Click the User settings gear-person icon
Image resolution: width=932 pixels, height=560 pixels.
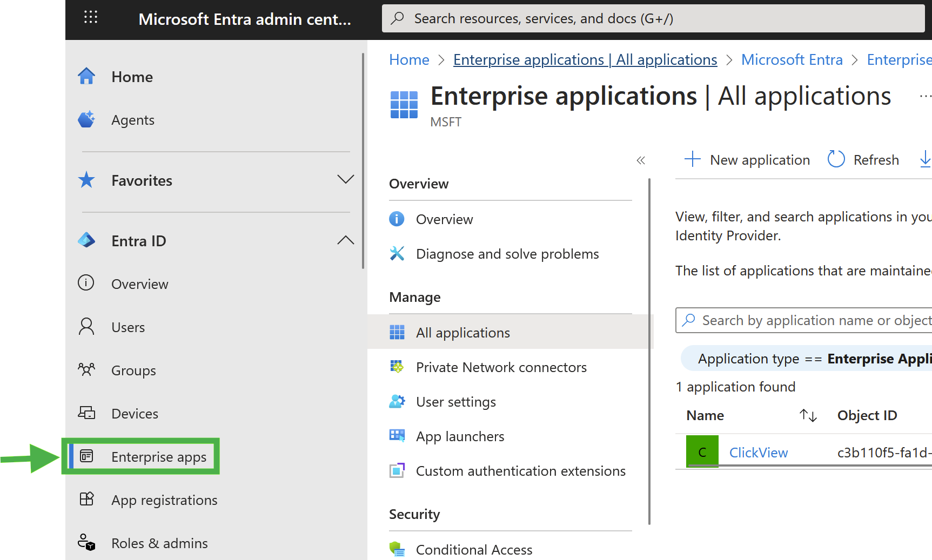(x=397, y=401)
